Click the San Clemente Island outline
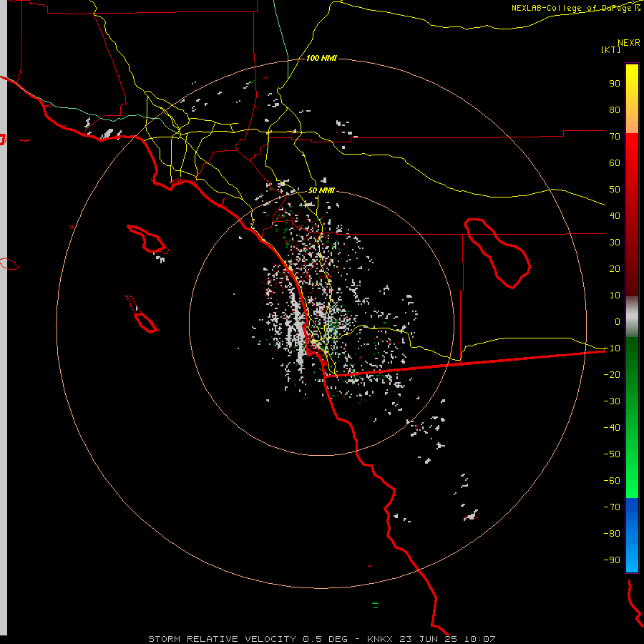Screen dimensions: 644x644 tap(142, 314)
